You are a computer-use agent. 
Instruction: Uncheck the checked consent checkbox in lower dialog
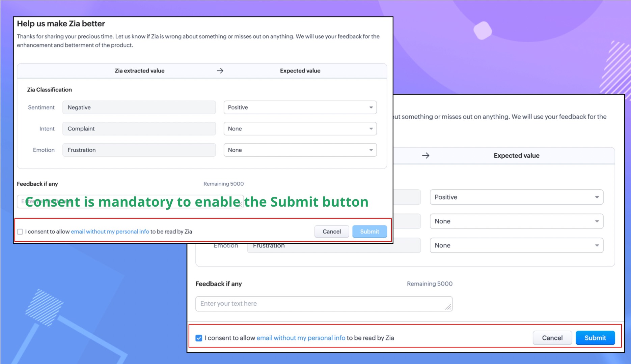tap(199, 338)
